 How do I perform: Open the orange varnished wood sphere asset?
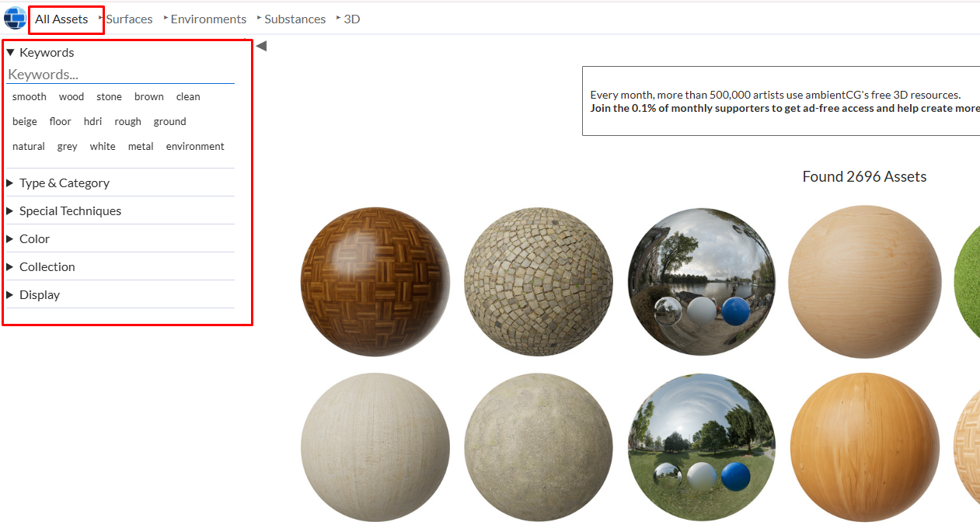pyautogui.click(x=865, y=447)
